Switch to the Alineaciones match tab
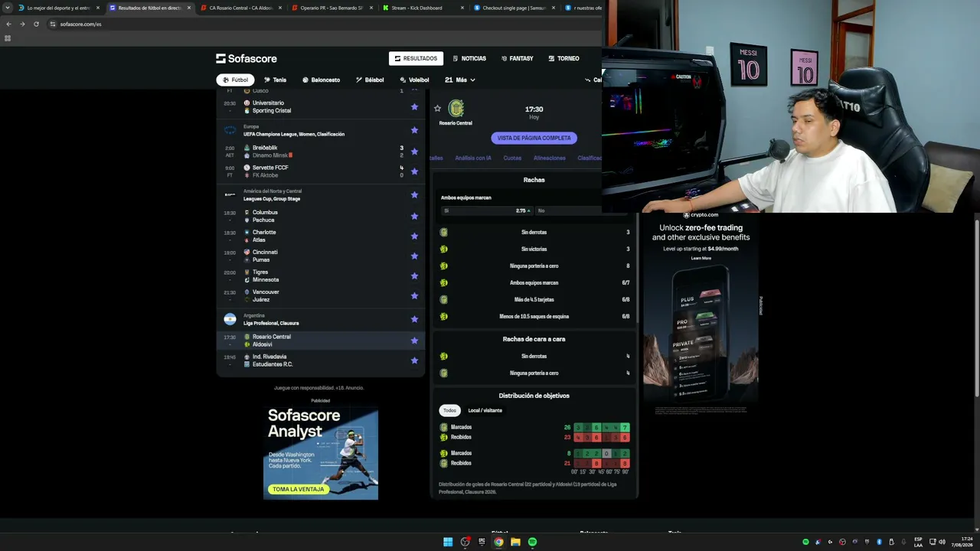980x551 pixels. [550, 158]
